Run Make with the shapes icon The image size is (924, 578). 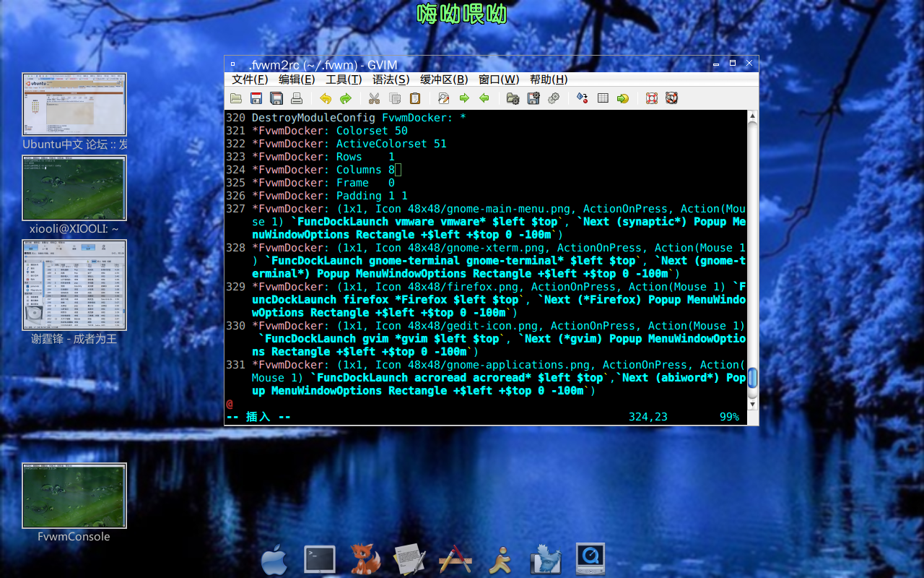tap(583, 98)
